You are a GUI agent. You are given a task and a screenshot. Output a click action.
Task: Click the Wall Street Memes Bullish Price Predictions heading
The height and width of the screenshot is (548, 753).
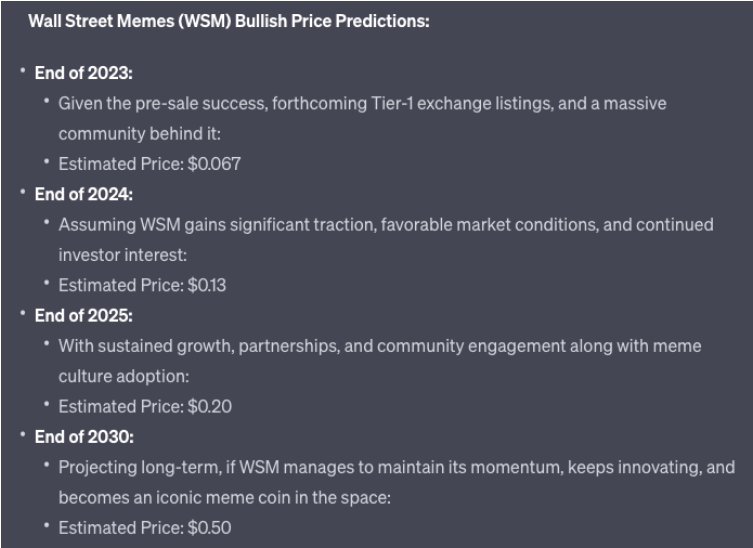[229, 21]
